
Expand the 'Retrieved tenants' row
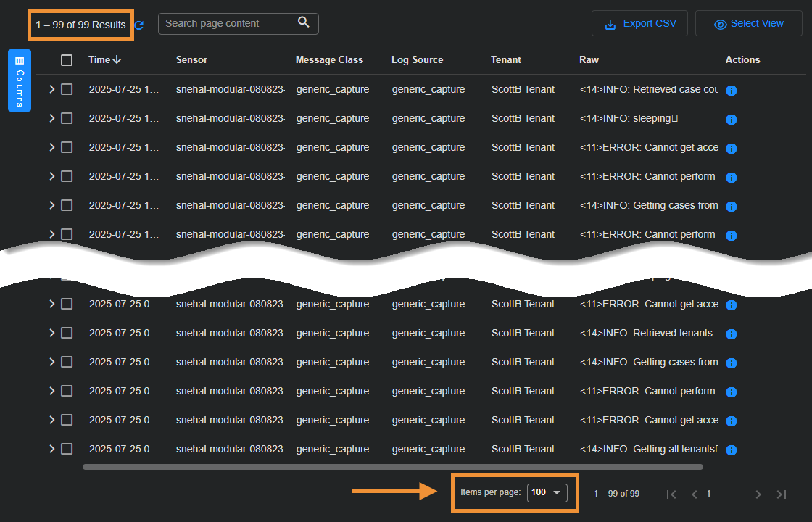click(51, 333)
